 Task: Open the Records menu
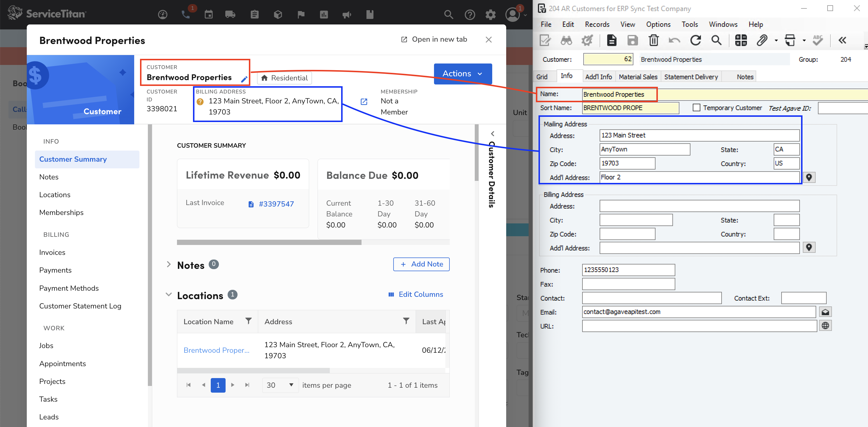[x=597, y=24]
